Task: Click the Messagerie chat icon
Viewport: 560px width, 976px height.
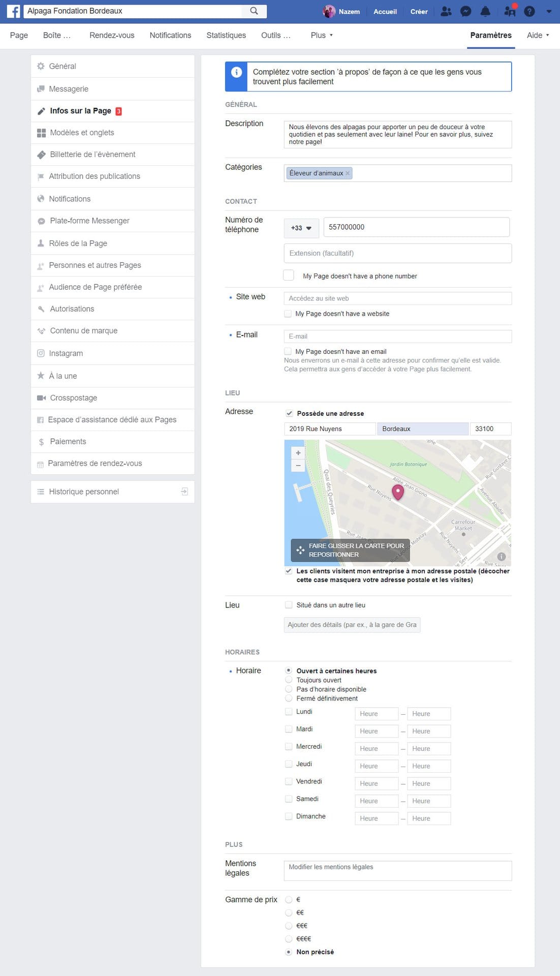Action: tap(41, 89)
